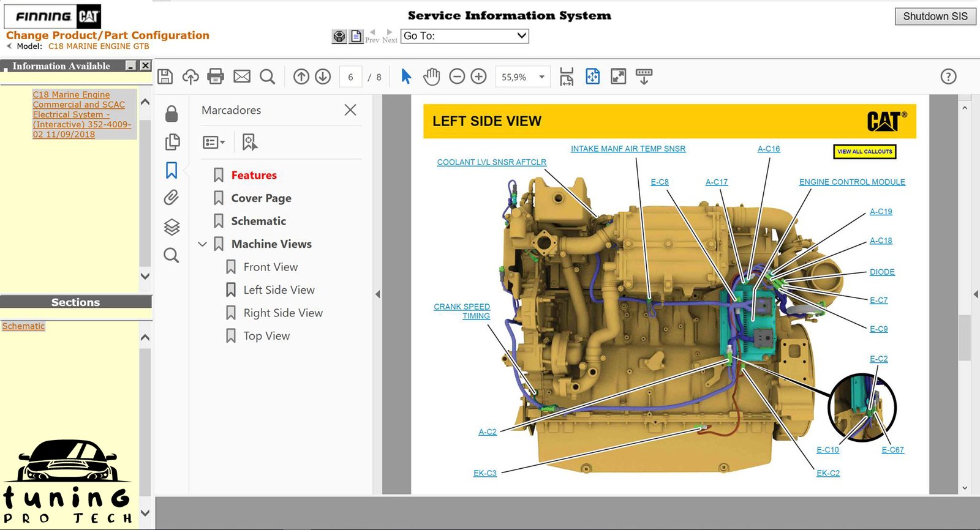Viewport: 980px width, 530px height.
Task: Collapse navigation pane with left arrow
Action: tap(377, 294)
